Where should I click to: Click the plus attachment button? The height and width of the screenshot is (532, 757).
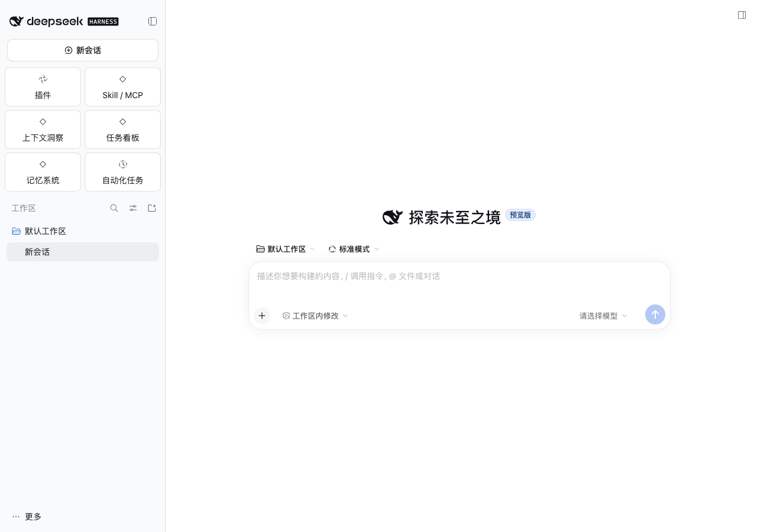click(x=262, y=316)
